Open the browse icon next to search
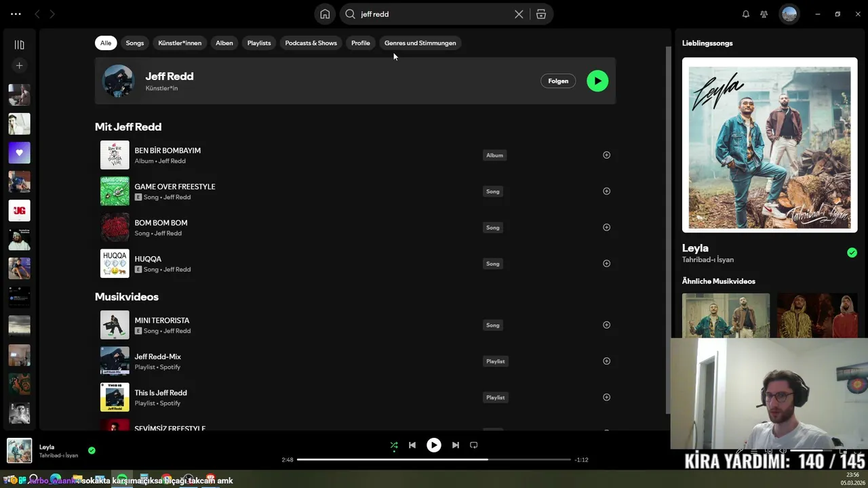The image size is (868, 488). point(541,14)
